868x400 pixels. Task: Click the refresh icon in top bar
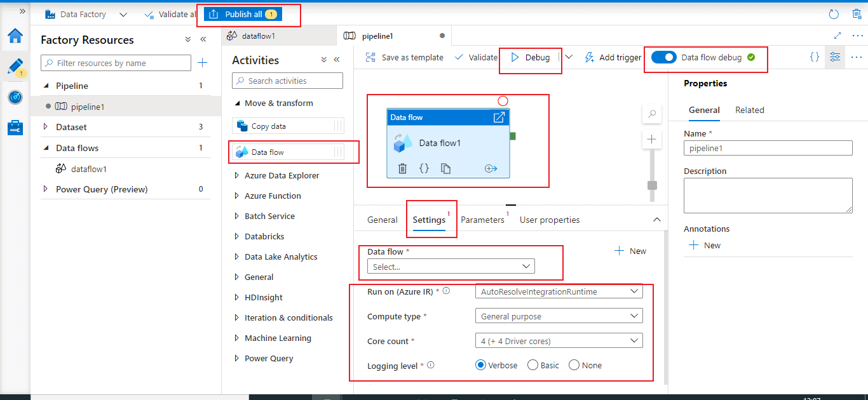point(834,14)
